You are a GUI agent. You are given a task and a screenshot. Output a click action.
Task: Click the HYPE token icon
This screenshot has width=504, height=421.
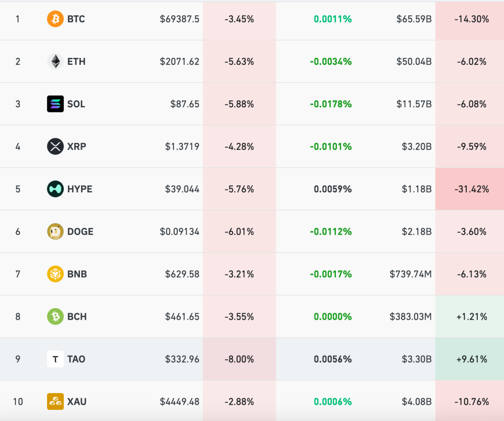55,189
